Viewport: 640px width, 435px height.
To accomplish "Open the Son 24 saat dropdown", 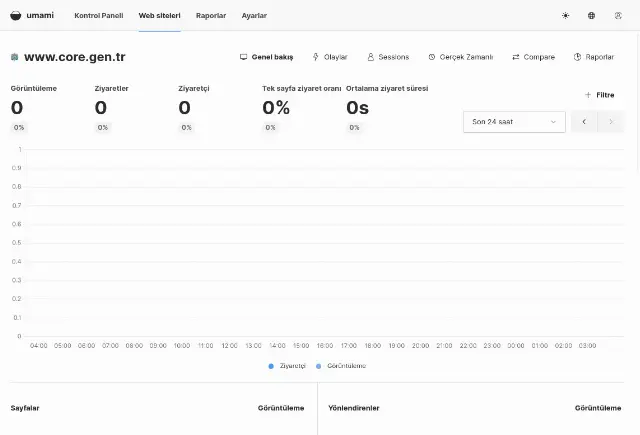I will [x=514, y=122].
